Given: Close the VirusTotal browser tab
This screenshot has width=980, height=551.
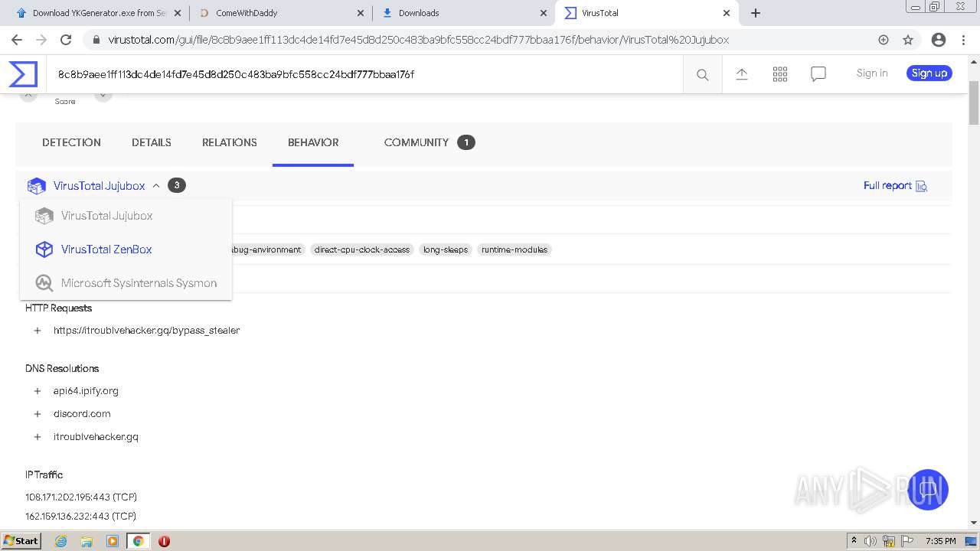Looking at the screenshot, I should [727, 13].
